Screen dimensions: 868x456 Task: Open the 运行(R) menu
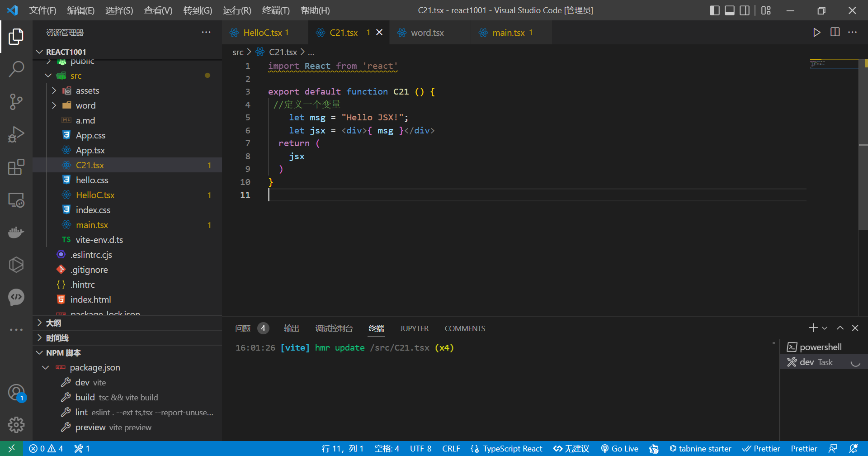click(236, 10)
